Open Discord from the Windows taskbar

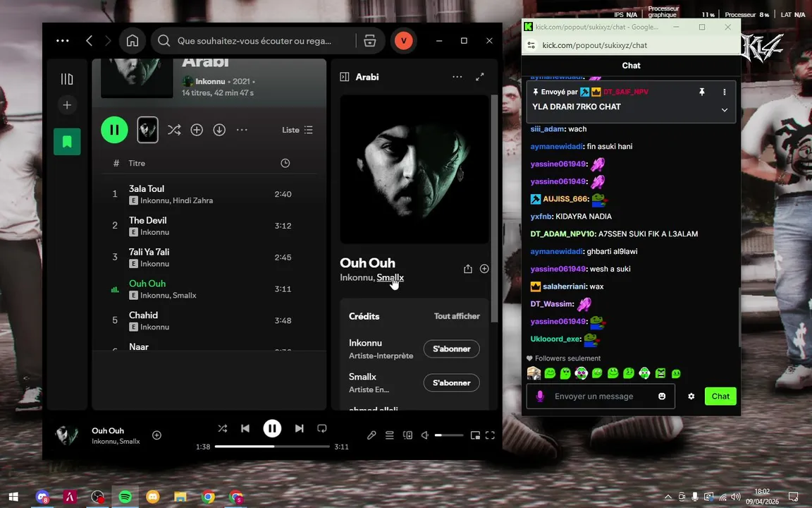click(42, 497)
